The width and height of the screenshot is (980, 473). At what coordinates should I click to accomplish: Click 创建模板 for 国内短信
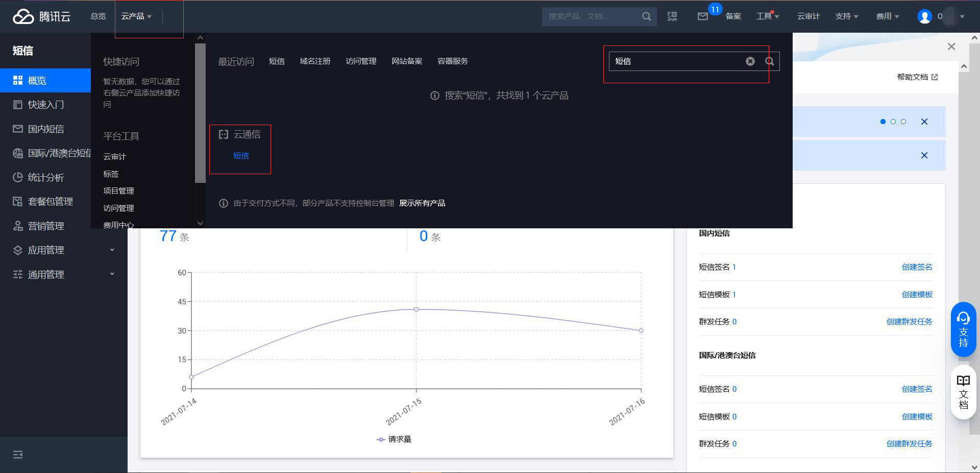(917, 295)
